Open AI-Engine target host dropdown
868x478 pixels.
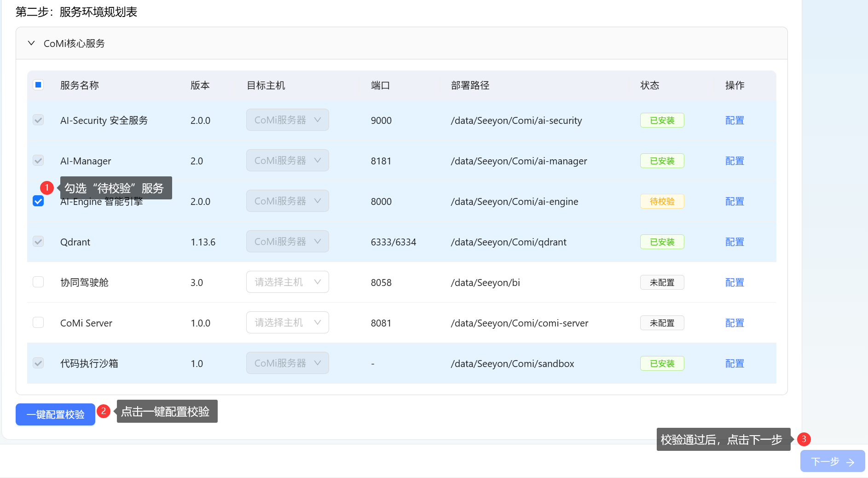(x=287, y=201)
